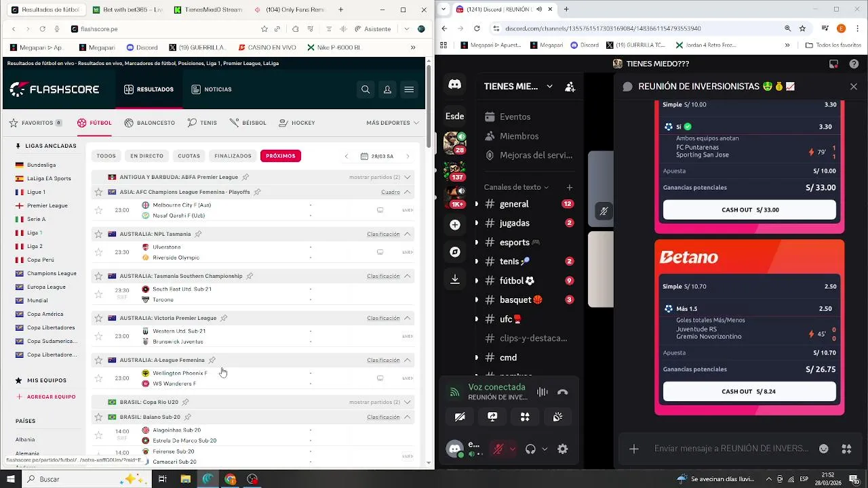Open emoji picker in message box
This screenshot has height=488, width=868.
[824, 449]
